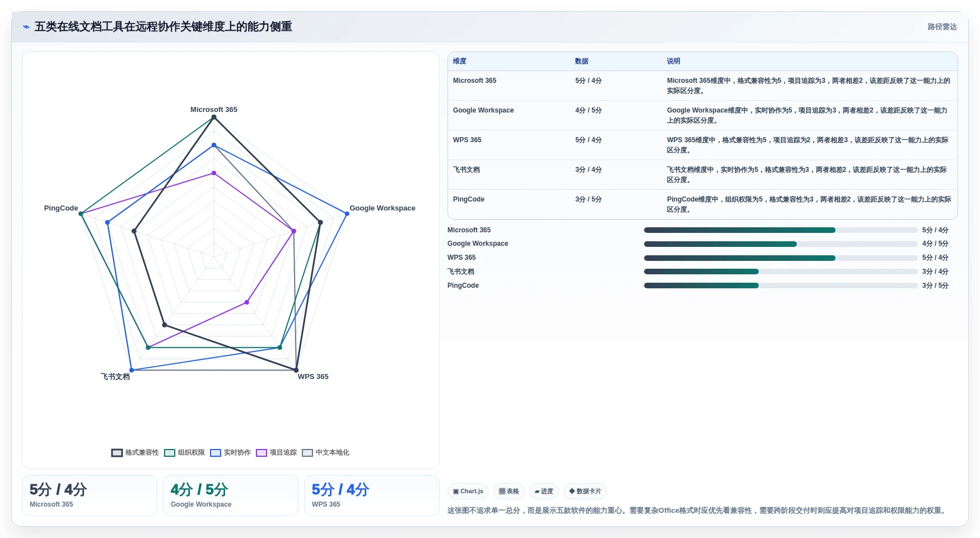Click the blue data point at Google Workspace vertex
The height and width of the screenshot is (538, 980).
(x=347, y=214)
